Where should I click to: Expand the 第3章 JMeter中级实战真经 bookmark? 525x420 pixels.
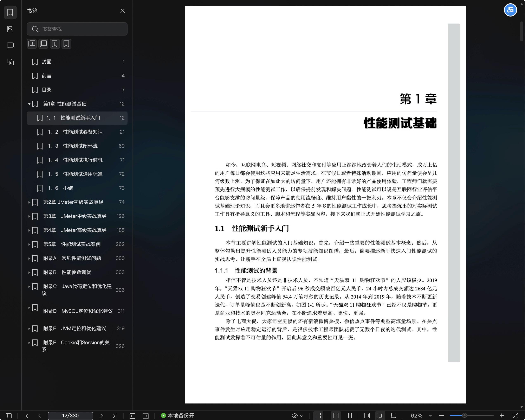click(x=29, y=216)
